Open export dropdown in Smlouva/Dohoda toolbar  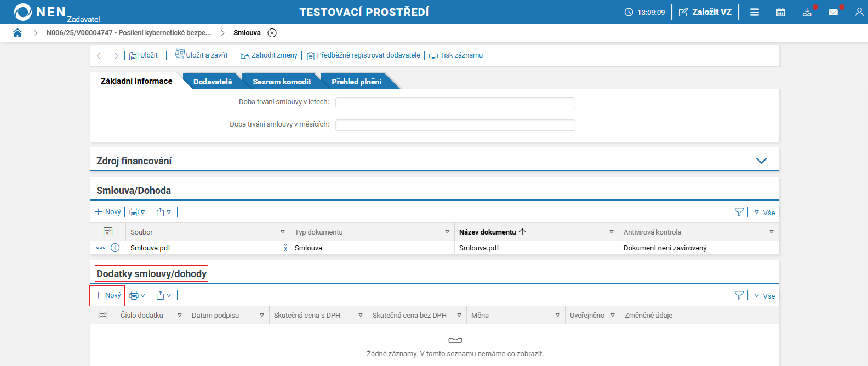tap(164, 212)
